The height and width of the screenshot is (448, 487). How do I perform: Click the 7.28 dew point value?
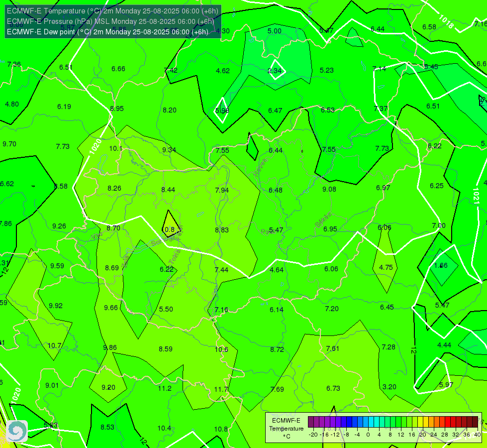[x=388, y=347]
